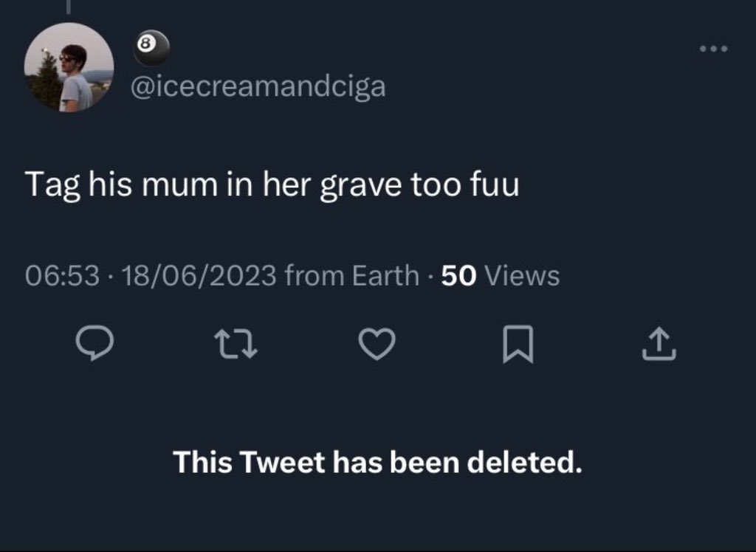Click 'This Tweet has been deleted.' notice

(377, 463)
